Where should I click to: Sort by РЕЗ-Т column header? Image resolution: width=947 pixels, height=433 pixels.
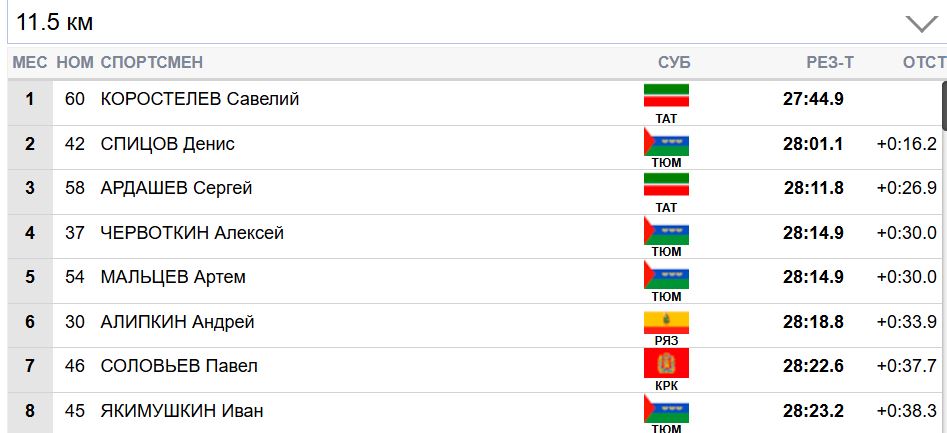pyautogui.click(x=830, y=62)
